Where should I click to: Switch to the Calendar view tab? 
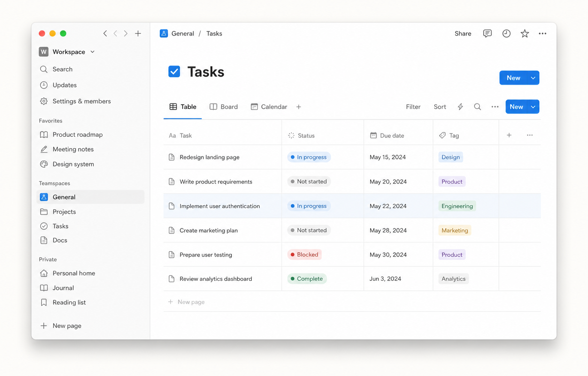point(269,107)
